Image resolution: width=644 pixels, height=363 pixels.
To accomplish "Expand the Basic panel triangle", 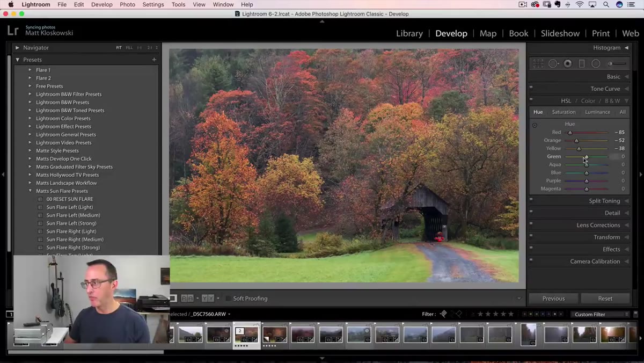I will (626, 77).
